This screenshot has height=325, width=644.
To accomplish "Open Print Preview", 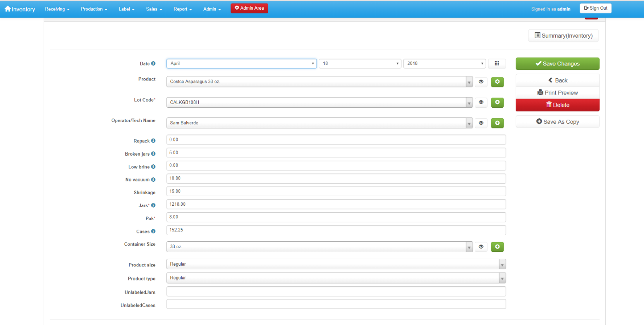I will coord(558,93).
